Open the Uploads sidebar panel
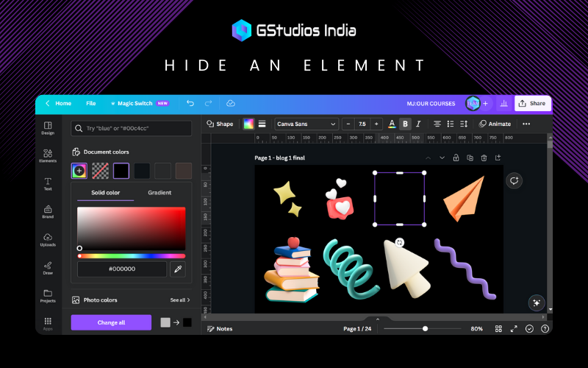This screenshot has width=588, height=368. (48, 240)
